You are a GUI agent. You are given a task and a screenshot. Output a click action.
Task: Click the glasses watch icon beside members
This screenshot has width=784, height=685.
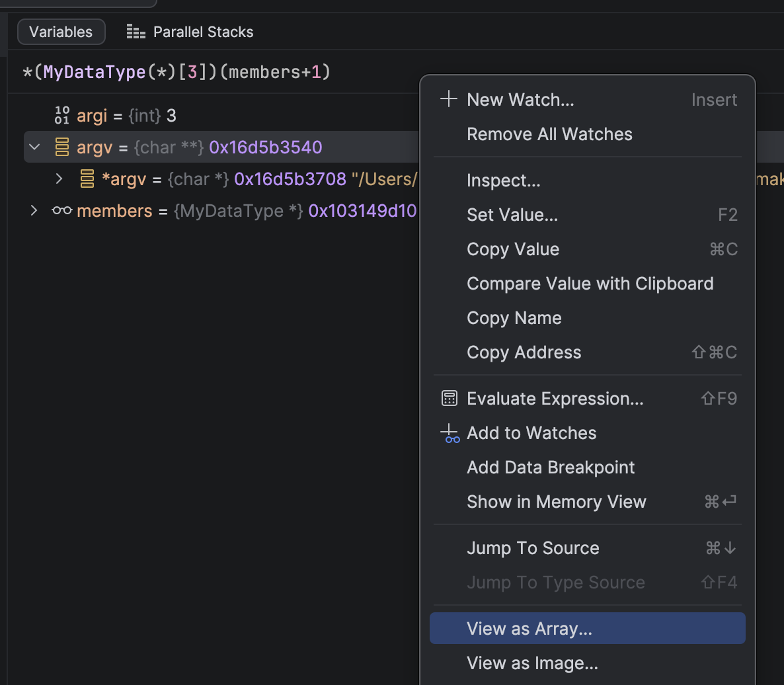pos(62,210)
